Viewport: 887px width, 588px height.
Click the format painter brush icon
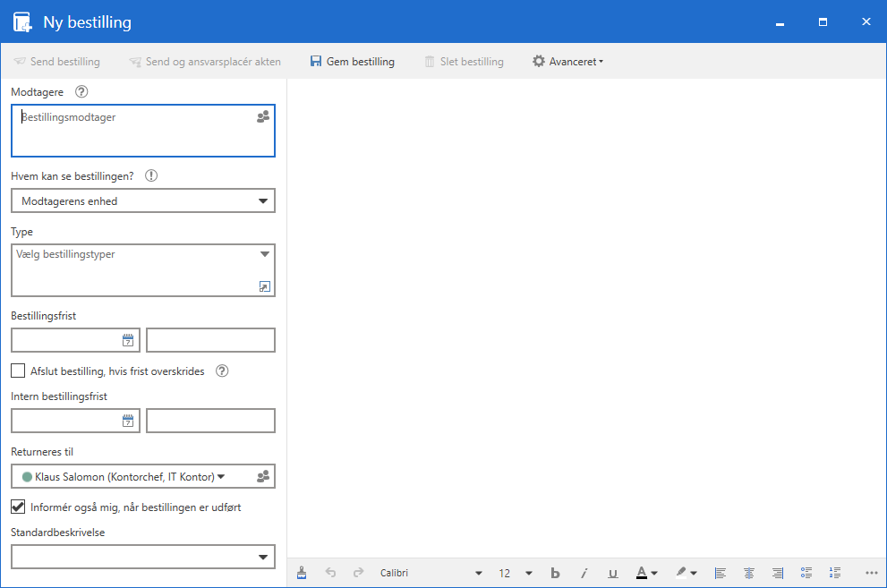click(302, 573)
